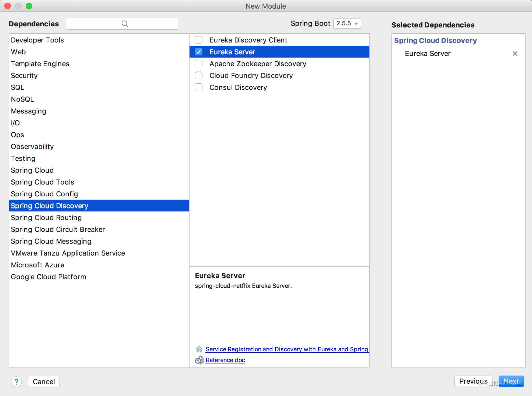
Task: Go back with the Previous button
Action: click(x=473, y=381)
